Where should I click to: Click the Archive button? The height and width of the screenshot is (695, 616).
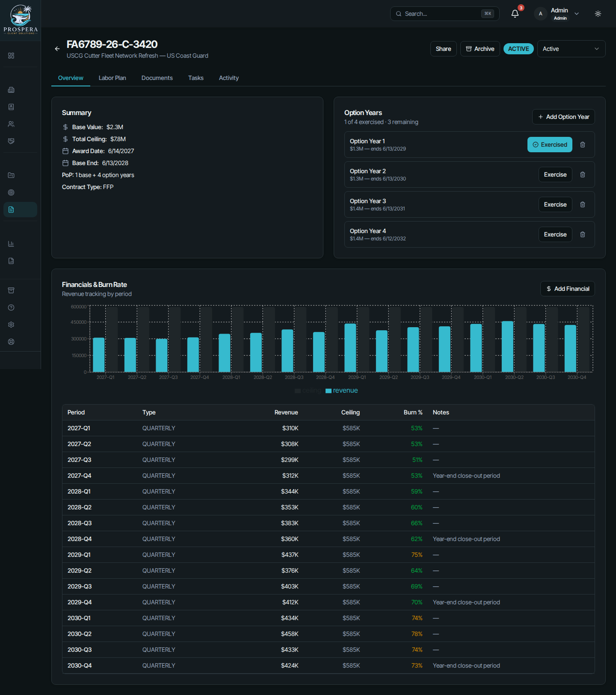[480, 49]
